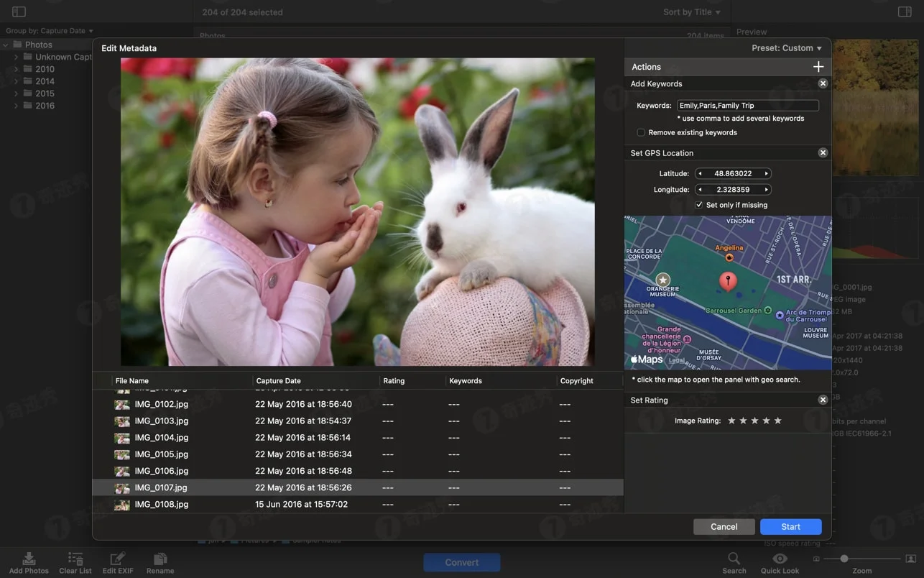This screenshot has height=578, width=924.
Task: Toggle the preview panel icon top-right
Action: tap(906, 12)
